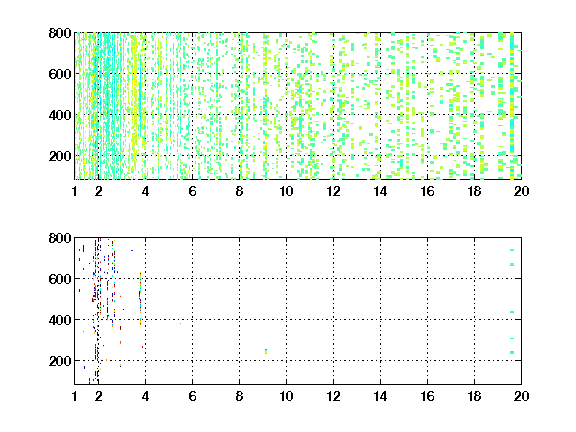
Task: Click the 400 y-axis label of top plot
Action: point(60,115)
